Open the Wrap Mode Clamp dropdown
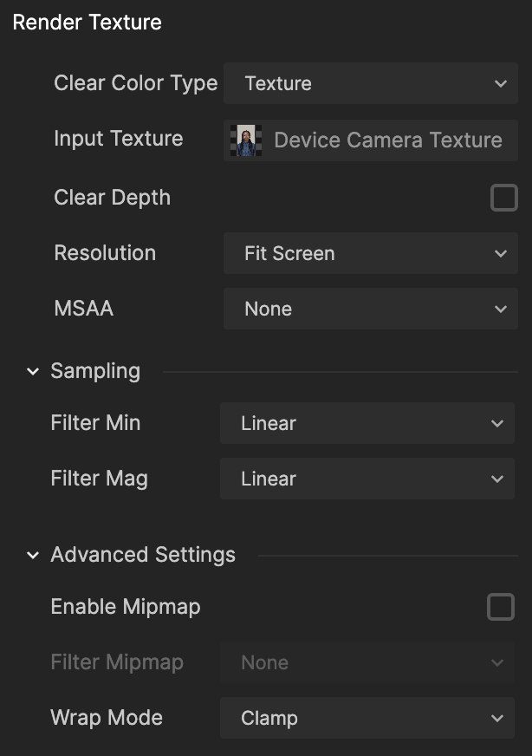This screenshot has height=756, width=532. [367, 718]
